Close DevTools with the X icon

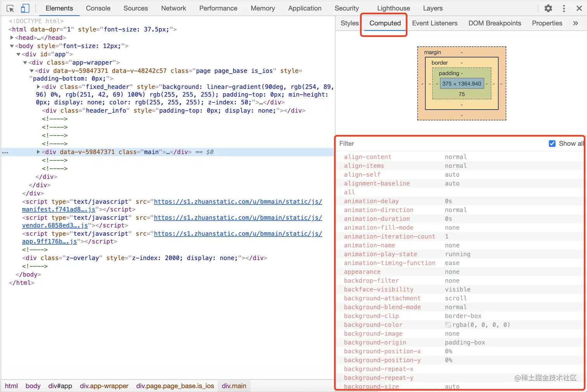point(579,8)
